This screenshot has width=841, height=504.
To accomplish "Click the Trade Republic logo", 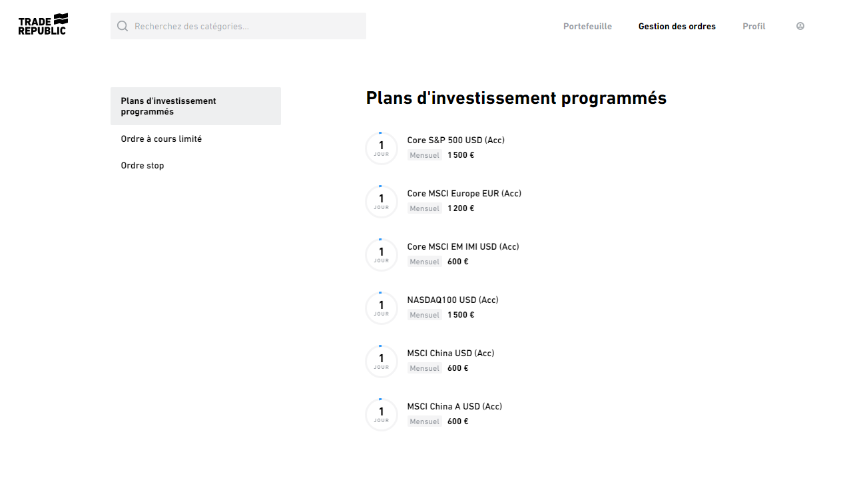I will (43, 24).
